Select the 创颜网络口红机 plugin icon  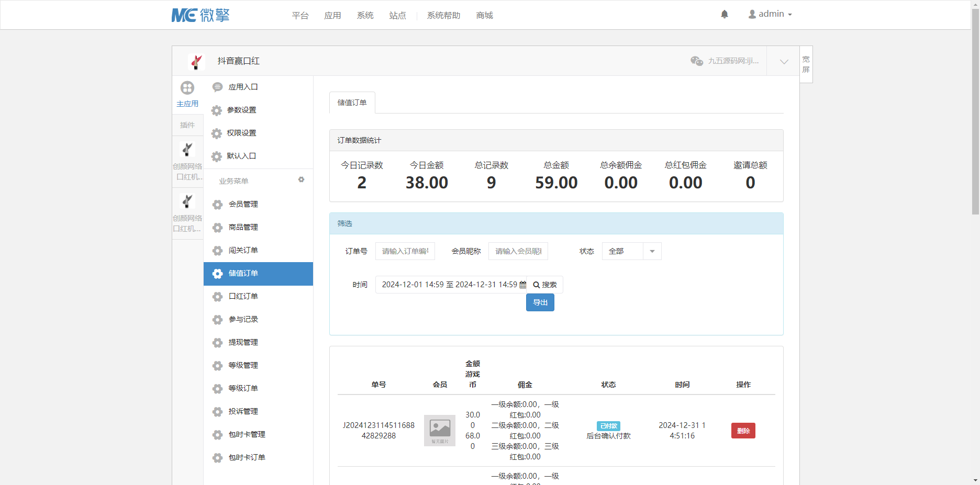(x=187, y=150)
